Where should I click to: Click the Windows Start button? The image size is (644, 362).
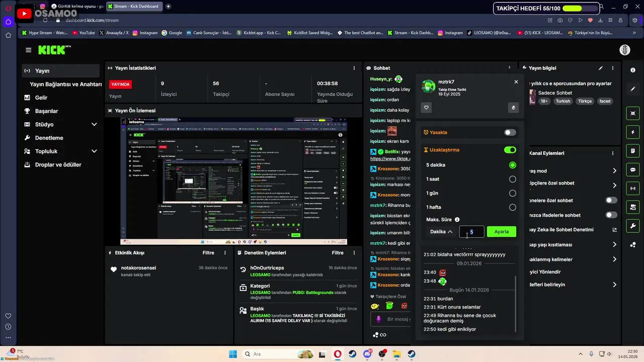(233, 354)
